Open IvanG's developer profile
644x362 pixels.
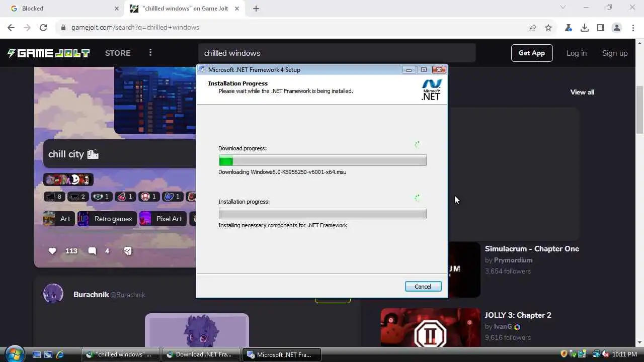(x=503, y=326)
